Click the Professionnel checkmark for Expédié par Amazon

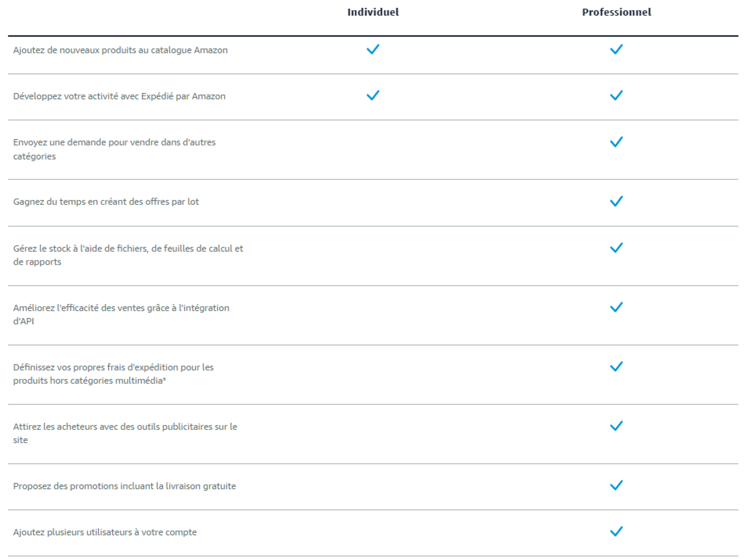coord(616,95)
